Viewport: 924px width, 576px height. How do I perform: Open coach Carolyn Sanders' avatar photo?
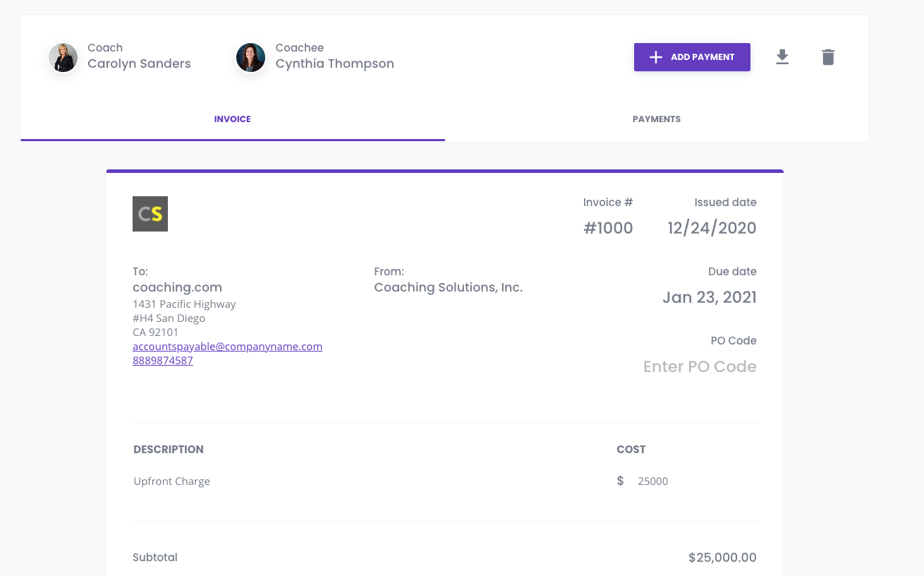tap(63, 57)
